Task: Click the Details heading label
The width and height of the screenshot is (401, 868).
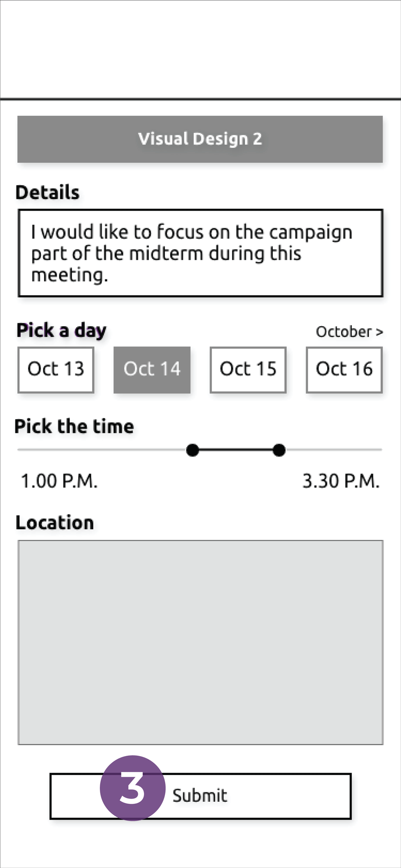Action: (48, 193)
